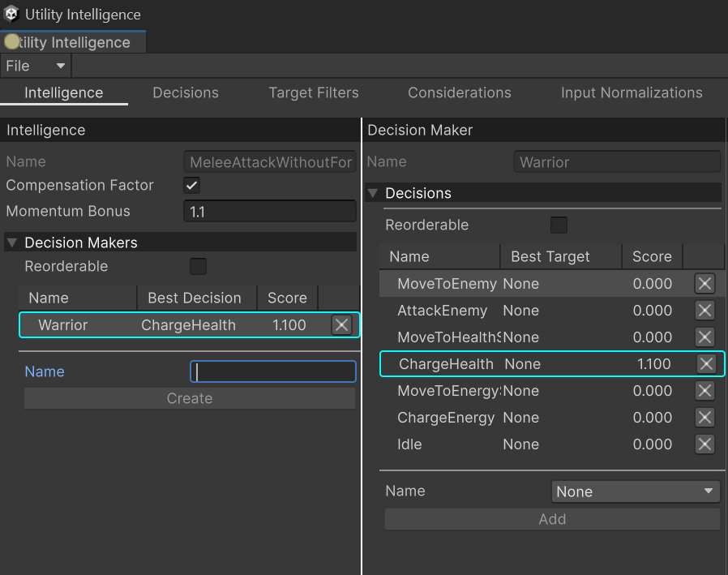This screenshot has height=575, width=728.
Task: Select the AttackEnemy decision row
Action: point(552,311)
